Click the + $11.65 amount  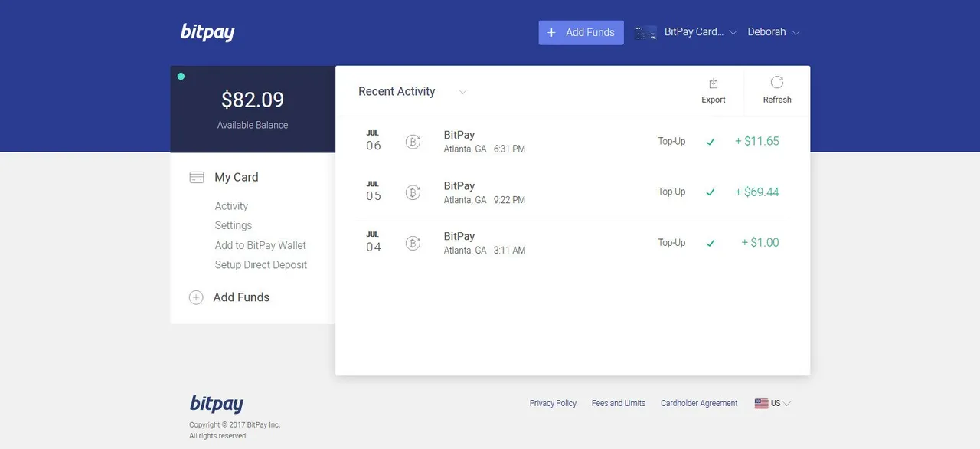tap(757, 141)
